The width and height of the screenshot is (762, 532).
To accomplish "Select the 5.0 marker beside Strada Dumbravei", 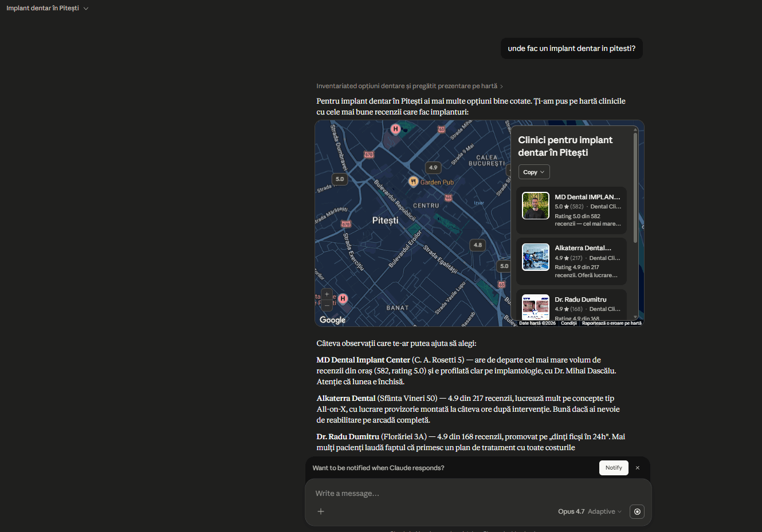I will pos(340,179).
